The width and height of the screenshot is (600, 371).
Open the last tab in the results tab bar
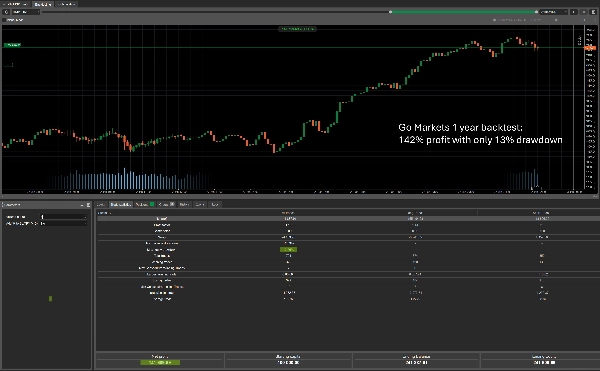[x=215, y=205]
